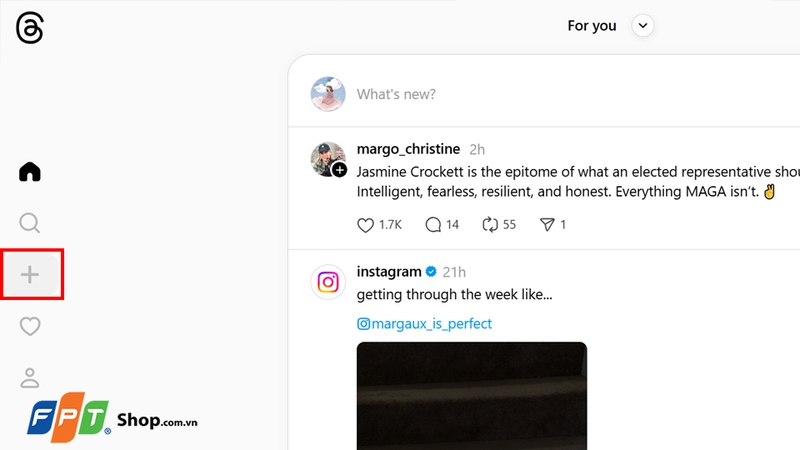Follow the @margaux_is_perfect mention link
The height and width of the screenshot is (450, 800).
[424, 324]
